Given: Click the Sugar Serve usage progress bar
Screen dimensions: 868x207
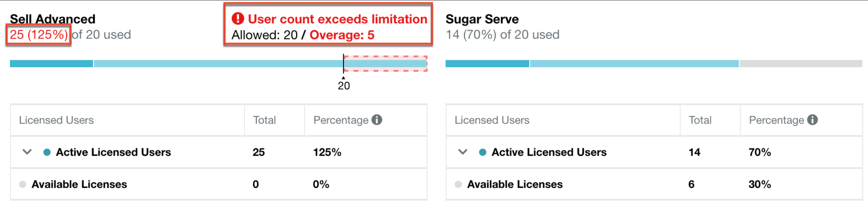Looking at the screenshot, I should coord(653,64).
